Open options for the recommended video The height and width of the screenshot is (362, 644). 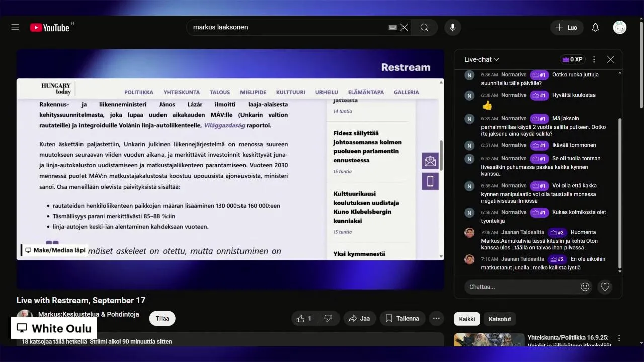619,338
